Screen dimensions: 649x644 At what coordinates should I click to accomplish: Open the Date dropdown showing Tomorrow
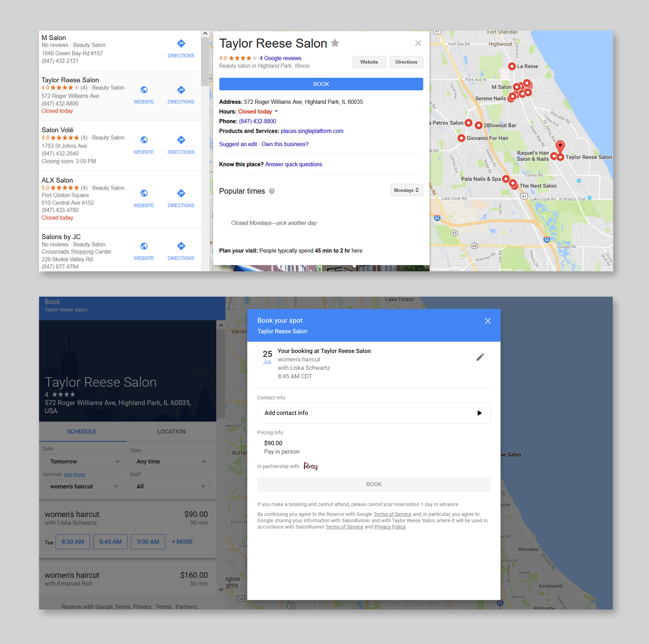(x=83, y=461)
